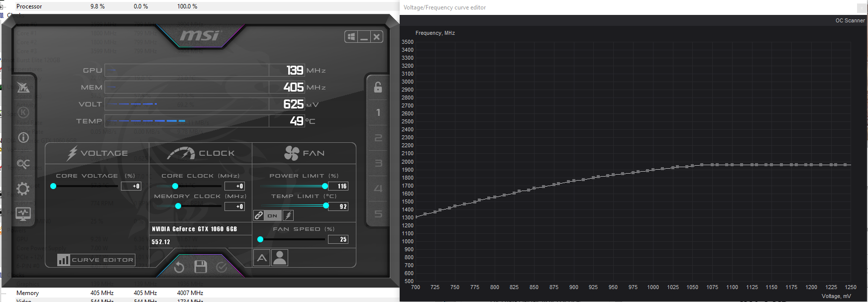
Task: Select profile slot 5
Action: [378, 214]
